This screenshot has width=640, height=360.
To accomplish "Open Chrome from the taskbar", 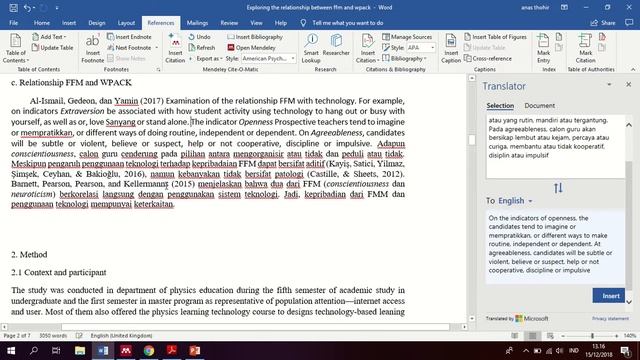I will [x=149, y=351].
